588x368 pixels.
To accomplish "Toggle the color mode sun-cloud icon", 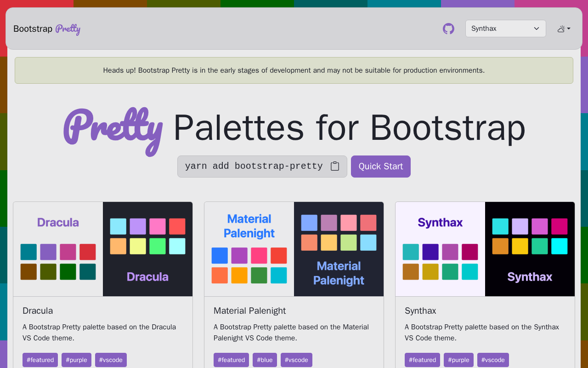I will 561,29.
